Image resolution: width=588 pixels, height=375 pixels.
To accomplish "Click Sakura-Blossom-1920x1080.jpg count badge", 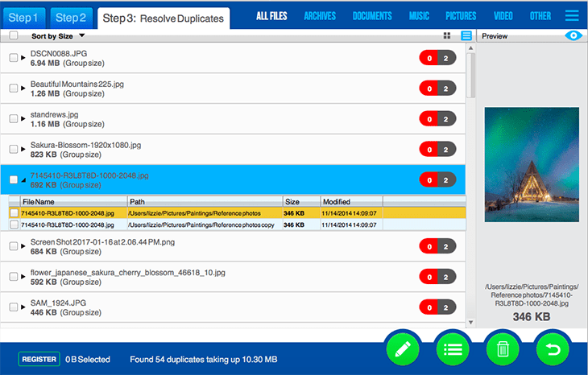I will (437, 150).
